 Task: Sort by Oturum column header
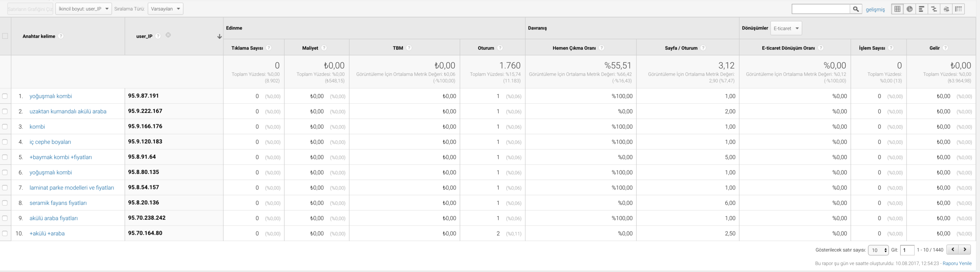click(x=486, y=48)
